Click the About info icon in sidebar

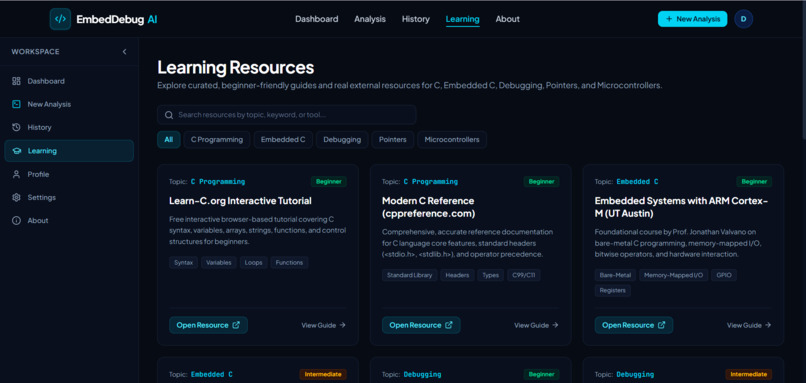click(16, 221)
